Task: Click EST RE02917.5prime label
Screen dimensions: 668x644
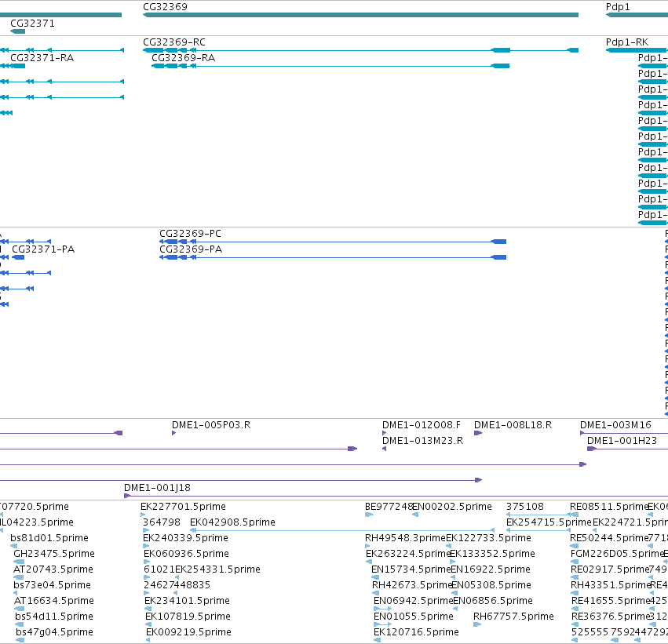Action: coord(610,569)
